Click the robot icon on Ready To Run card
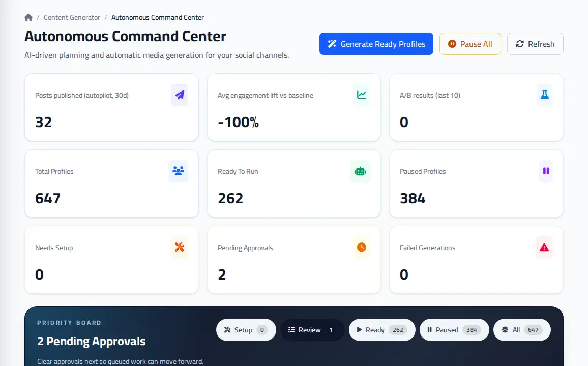 pos(360,171)
